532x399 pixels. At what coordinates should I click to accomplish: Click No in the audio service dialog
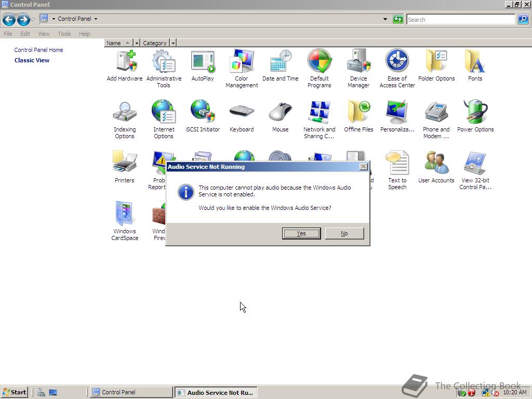coord(344,233)
